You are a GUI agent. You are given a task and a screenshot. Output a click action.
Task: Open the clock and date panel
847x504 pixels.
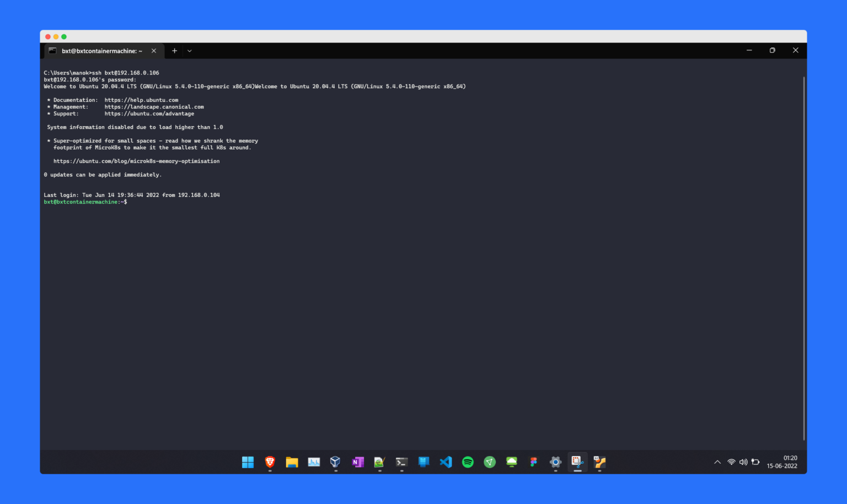(x=782, y=462)
